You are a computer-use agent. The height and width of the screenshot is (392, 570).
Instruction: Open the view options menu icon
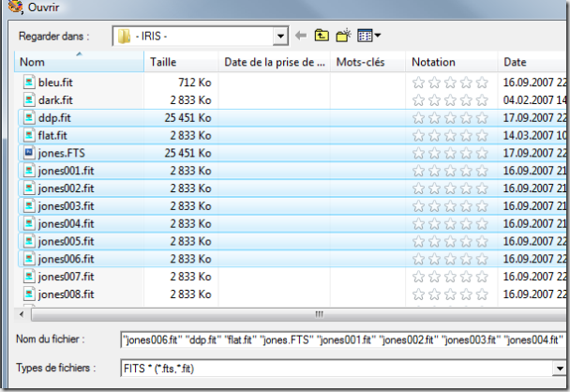368,37
